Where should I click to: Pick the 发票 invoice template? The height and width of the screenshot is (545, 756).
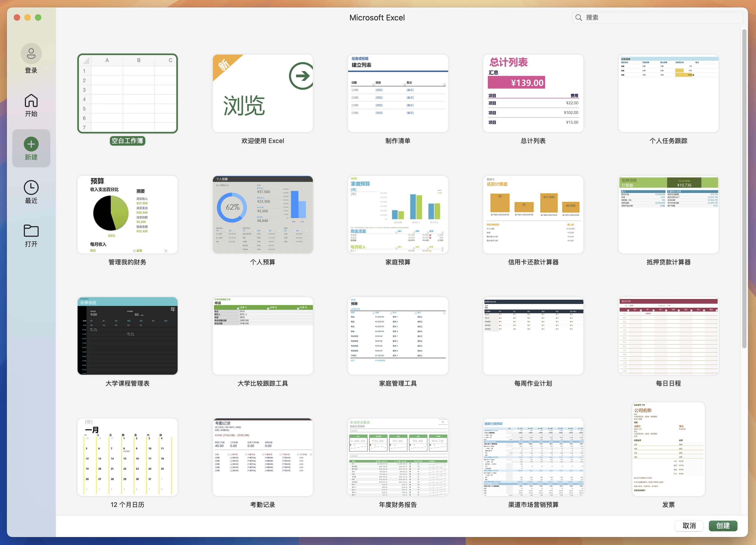(x=668, y=449)
